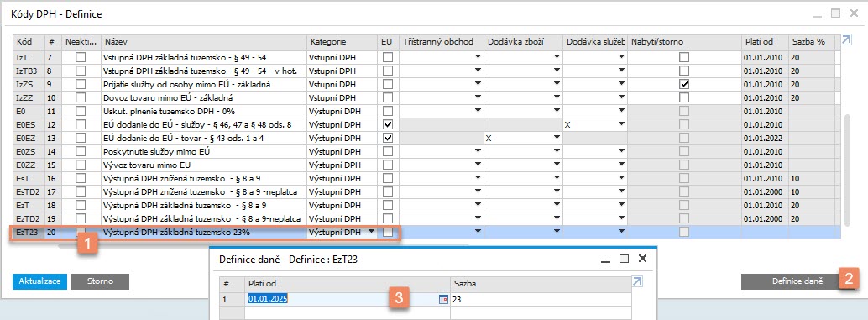Click the expand arrow icon in Definice daně grid
The width and height of the screenshot is (868, 320).
[x=638, y=282]
